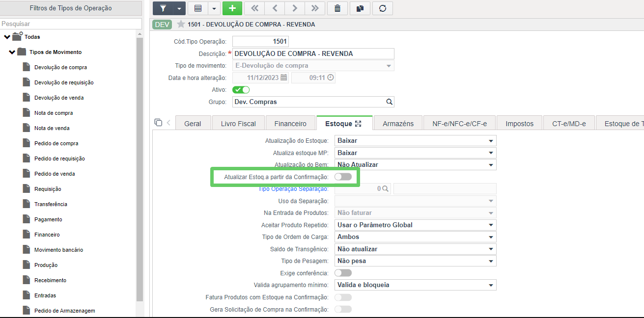Switch to grid view icon
The image size is (644, 318).
point(198,8)
